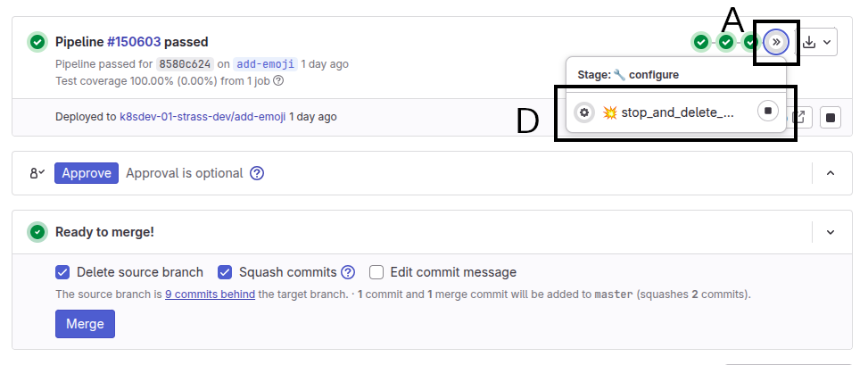Expand the Ready to merge section chevron
Screen dimensions: 868x365
point(831,232)
